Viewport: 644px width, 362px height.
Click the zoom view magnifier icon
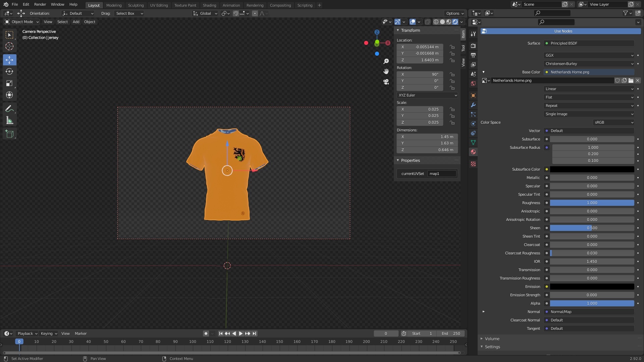tap(386, 61)
